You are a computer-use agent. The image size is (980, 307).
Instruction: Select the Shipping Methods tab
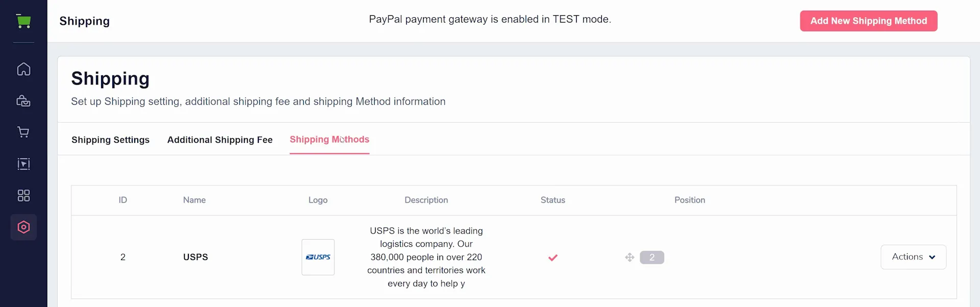point(330,139)
